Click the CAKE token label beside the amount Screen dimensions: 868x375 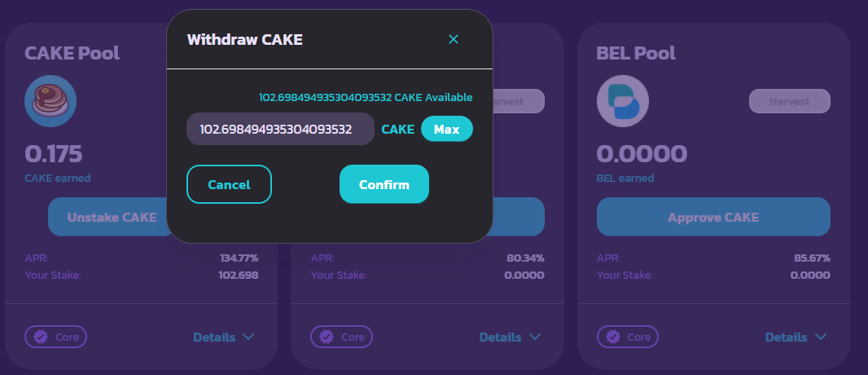click(x=397, y=130)
